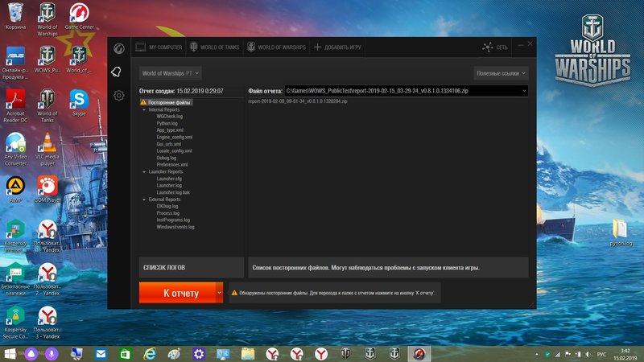Select Process.log in the tree
The width and height of the screenshot is (644, 362).
pyautogui.click(x=167, y=213)
